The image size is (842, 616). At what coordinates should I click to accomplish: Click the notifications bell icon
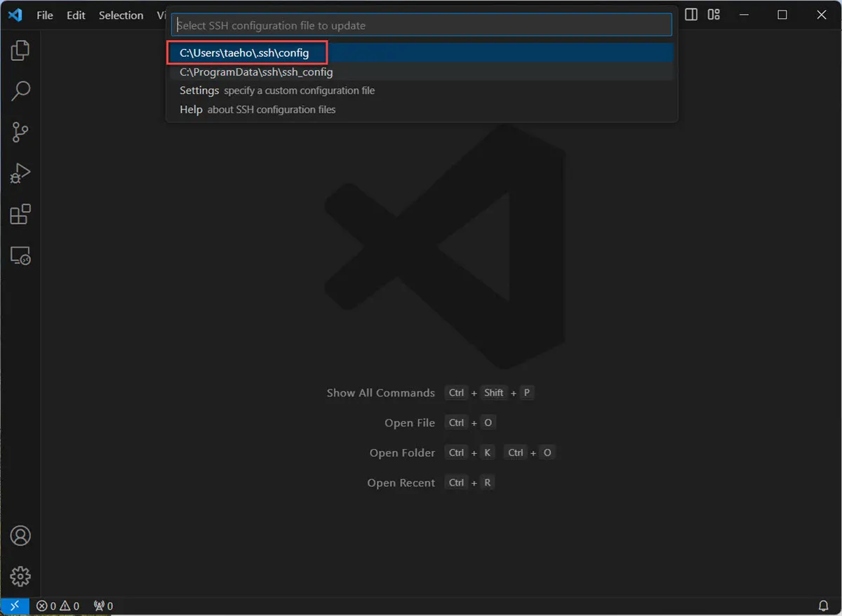(824, 605)
